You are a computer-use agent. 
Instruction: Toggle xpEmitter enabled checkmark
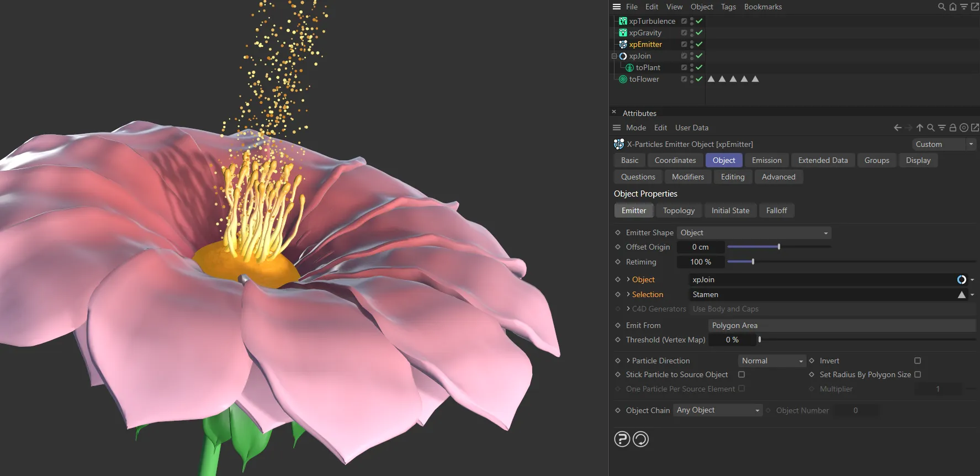click(x=700, y=44)
